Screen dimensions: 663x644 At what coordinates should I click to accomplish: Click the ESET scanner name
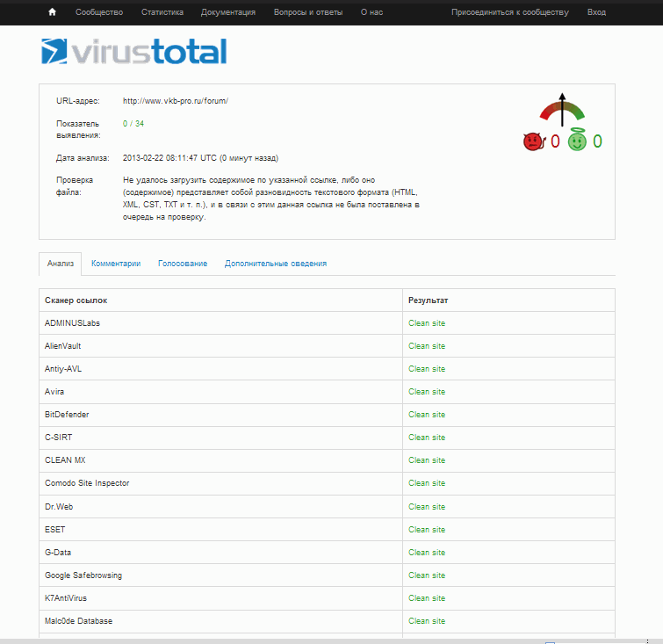(55, 530)
